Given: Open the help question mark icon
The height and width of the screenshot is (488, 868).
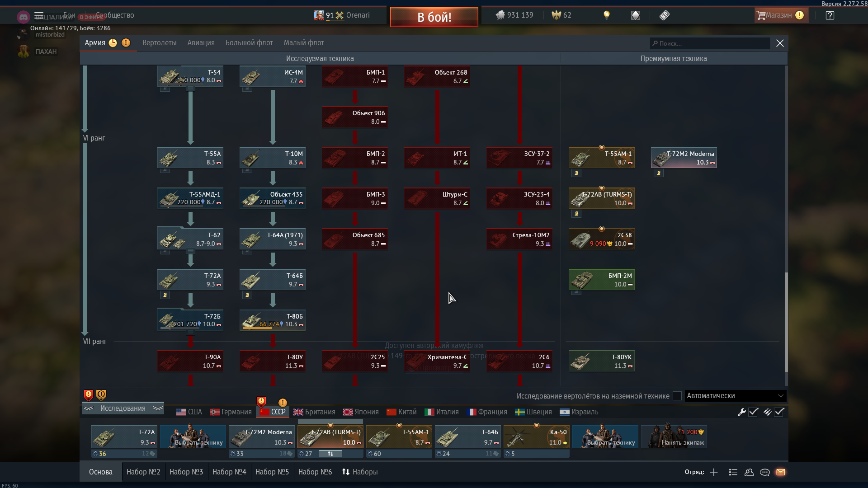Looking at the screenshot, I should click(830, 15).
